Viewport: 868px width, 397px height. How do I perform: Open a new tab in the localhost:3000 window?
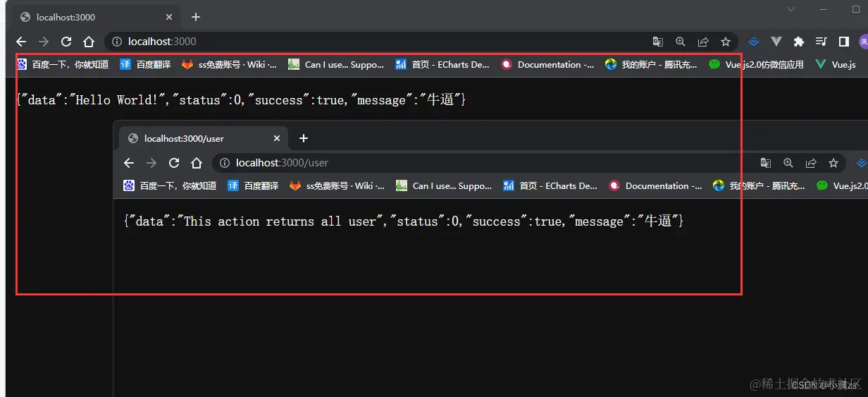coord(196,17)
